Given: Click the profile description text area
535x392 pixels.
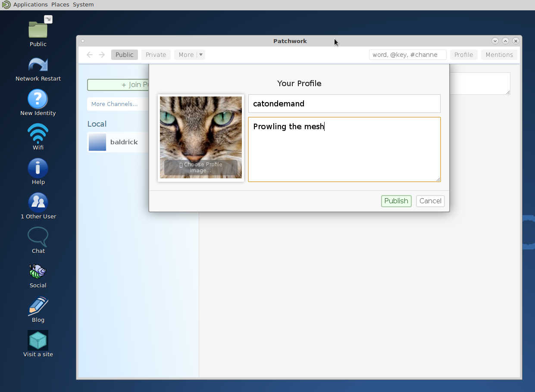Looking at the screenshot, I should tap(344, 149).
